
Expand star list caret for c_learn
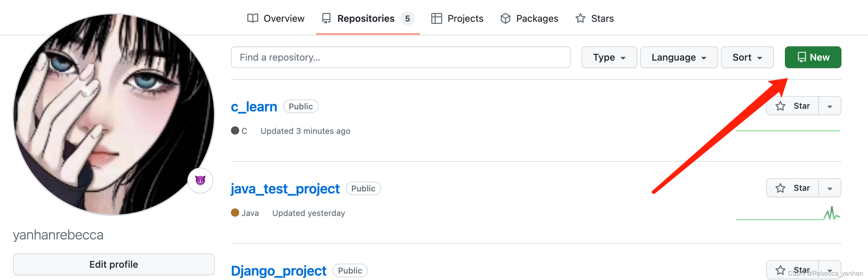point(830,106)
